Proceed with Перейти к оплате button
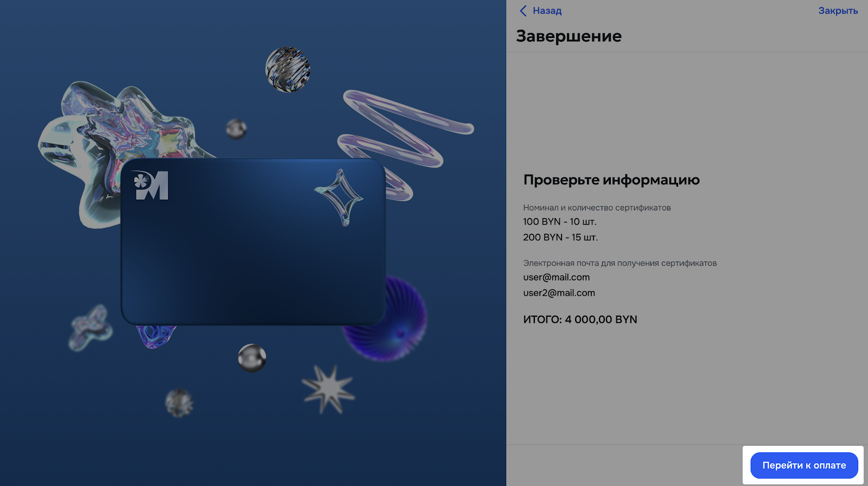This screenshot has width=868, height=486. pos(804,465)
